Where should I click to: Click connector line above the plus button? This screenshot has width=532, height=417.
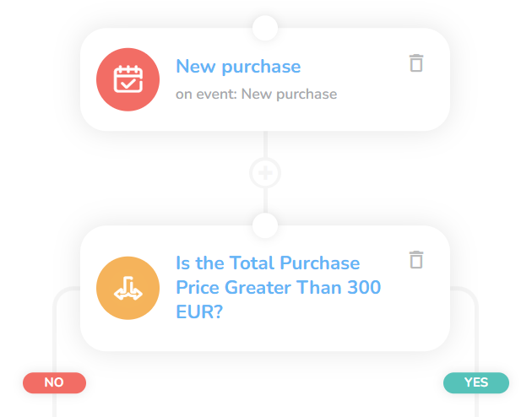tap(265, 144)
